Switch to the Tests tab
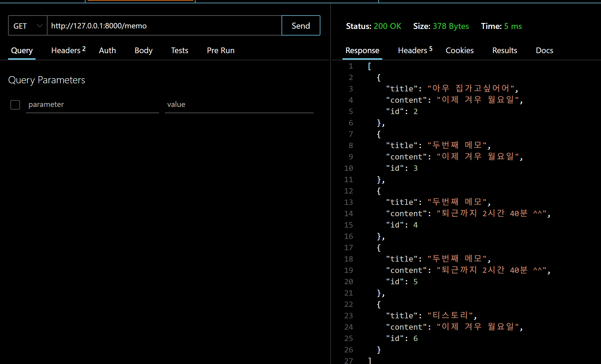The width and height of the screenshot is (601, 364). click(x=180, y=50)
